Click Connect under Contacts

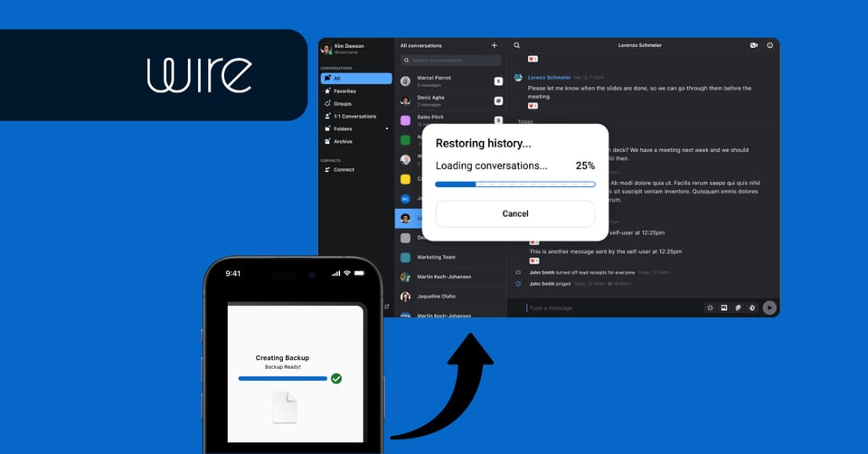tap(344, 170)
